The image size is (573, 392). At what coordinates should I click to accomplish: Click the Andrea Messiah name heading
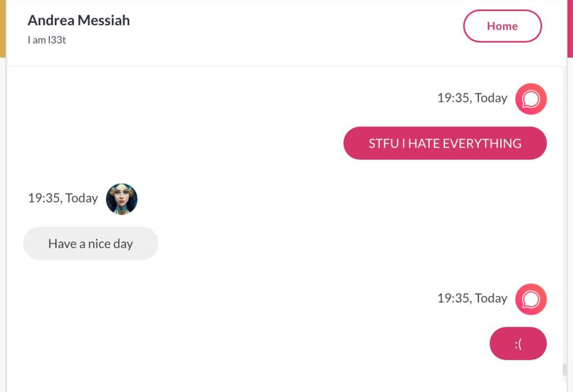pos(78,21)
